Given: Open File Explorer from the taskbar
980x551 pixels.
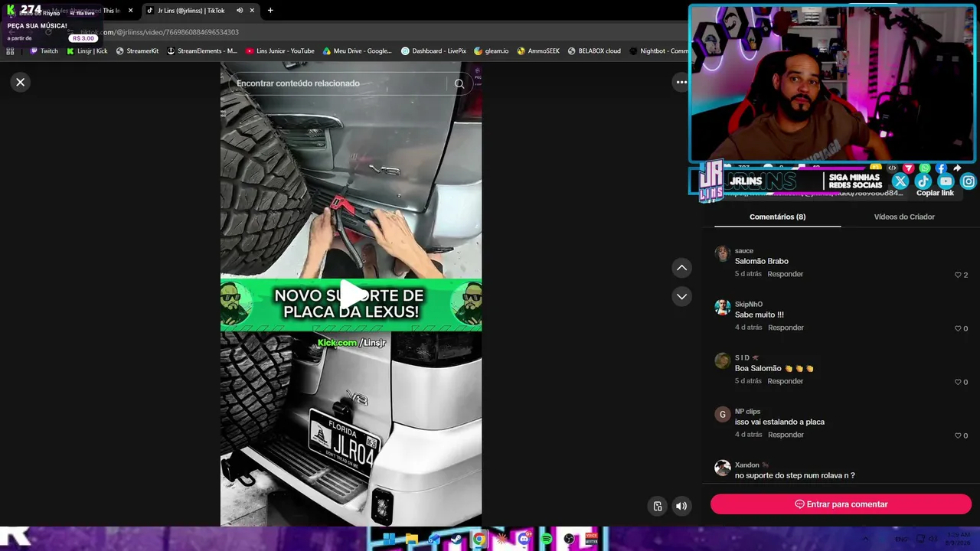Looking at the screenshot, I should pyautogui.click(x=411, y=540).
